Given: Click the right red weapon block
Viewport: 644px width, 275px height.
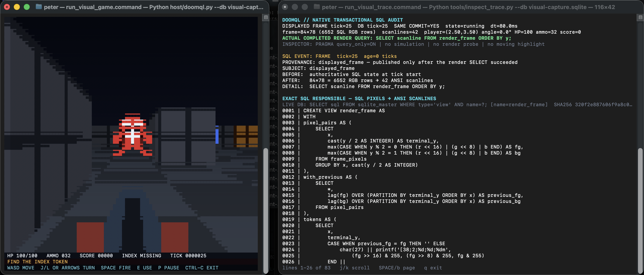Looking at the screenshot, I should click(x=175, y=237).
